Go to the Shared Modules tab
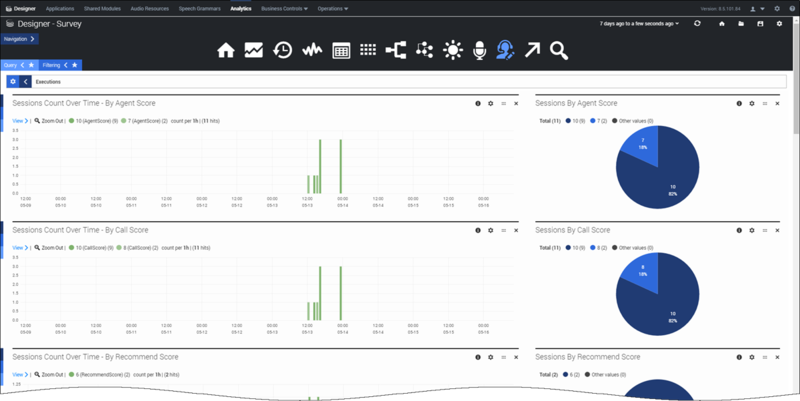The height and width of the screenshot is (401, 800). pos(103,7)
